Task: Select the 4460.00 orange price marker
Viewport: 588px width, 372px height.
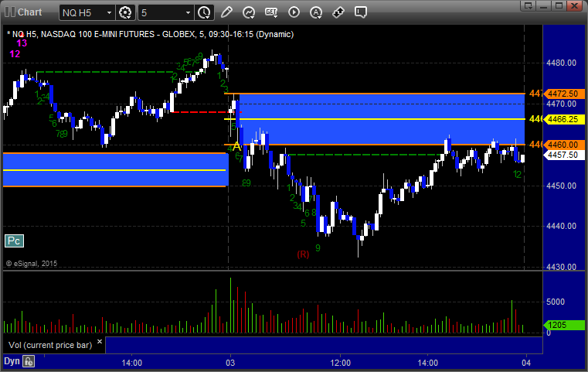Action: [564, 145]
